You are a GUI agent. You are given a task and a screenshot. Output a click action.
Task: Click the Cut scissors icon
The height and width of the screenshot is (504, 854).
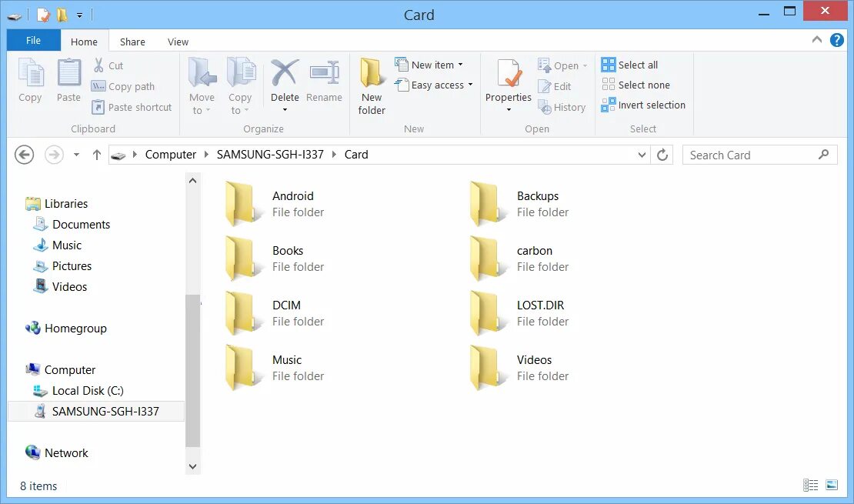98,65
